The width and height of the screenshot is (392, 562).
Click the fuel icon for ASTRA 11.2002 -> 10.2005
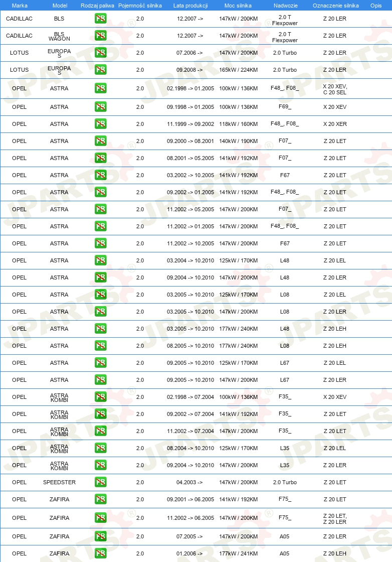pos(101,243)
